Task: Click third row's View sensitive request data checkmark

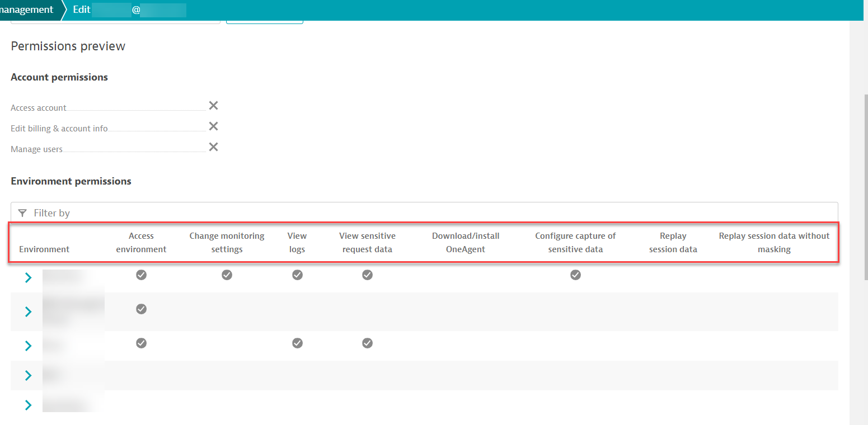Action: click(367, 343)
